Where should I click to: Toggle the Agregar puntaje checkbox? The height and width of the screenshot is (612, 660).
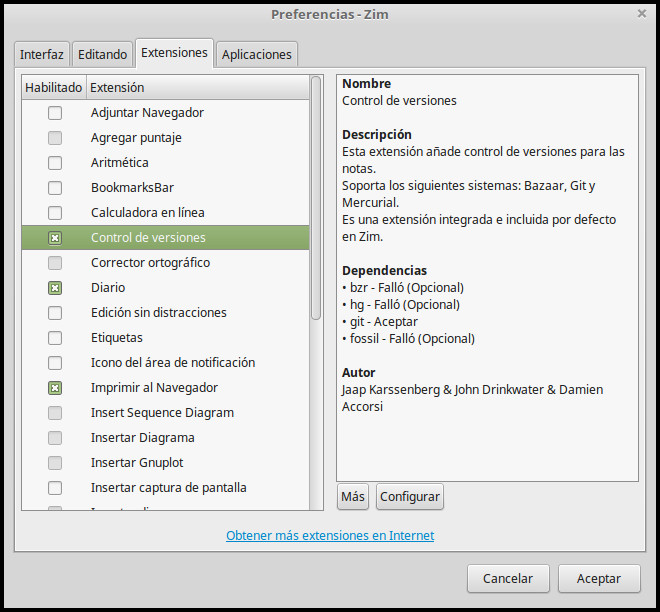click(x=55, y=138)
